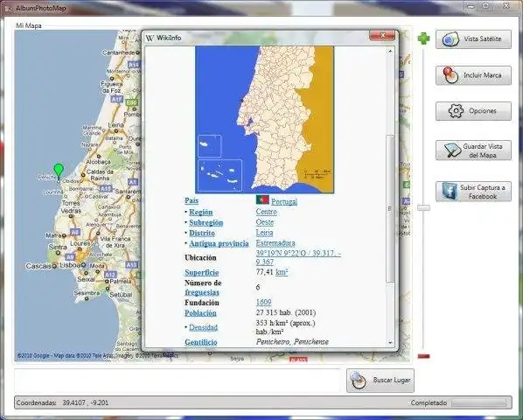Click the km² unit link

(x=282, y=272)
